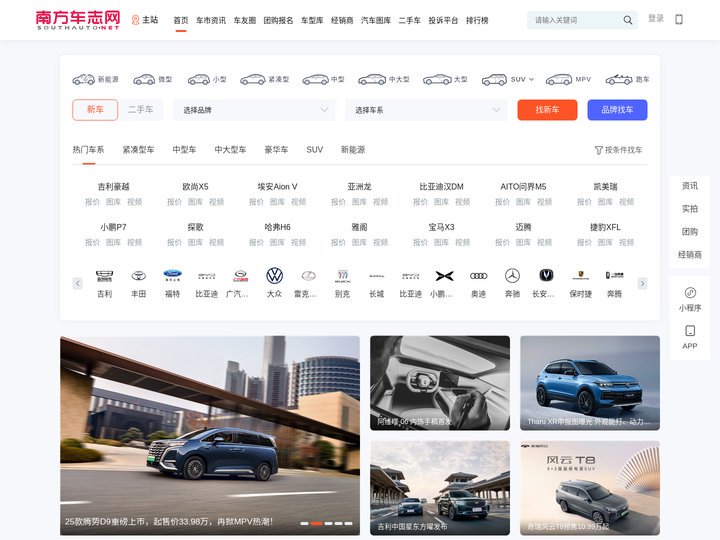Select the 新能源 car type icon
Viewport: 720px width, 540px height.
pos(84,79)
